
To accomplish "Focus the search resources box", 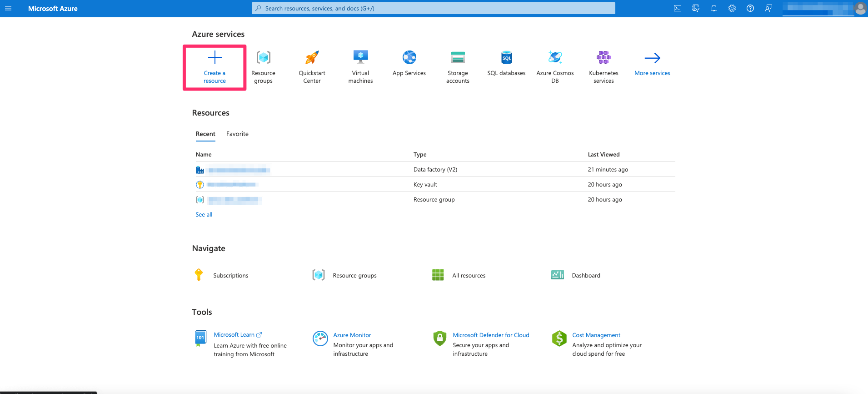I will click(434, 8).
